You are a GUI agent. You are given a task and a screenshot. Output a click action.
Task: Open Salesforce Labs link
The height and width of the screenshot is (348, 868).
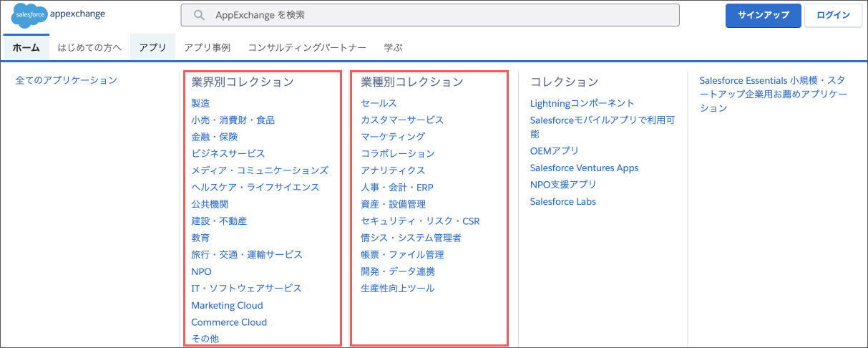tap(562, 201)
